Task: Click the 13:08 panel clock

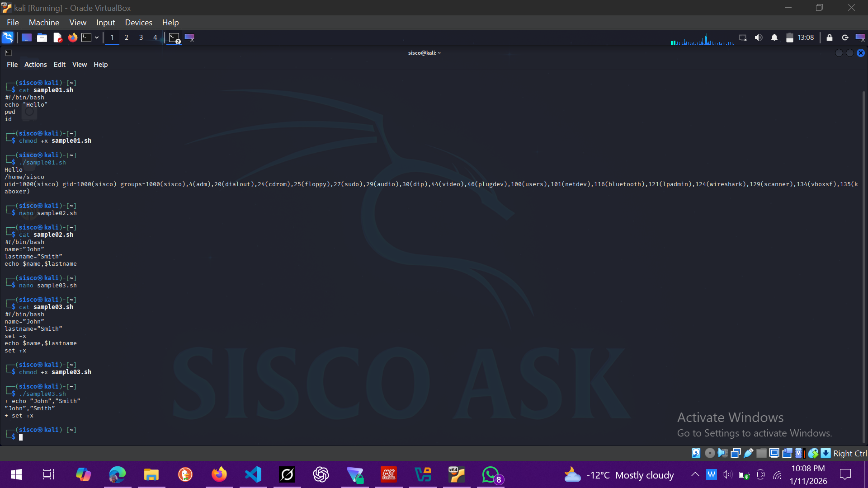Action: (x=806, y=38)
